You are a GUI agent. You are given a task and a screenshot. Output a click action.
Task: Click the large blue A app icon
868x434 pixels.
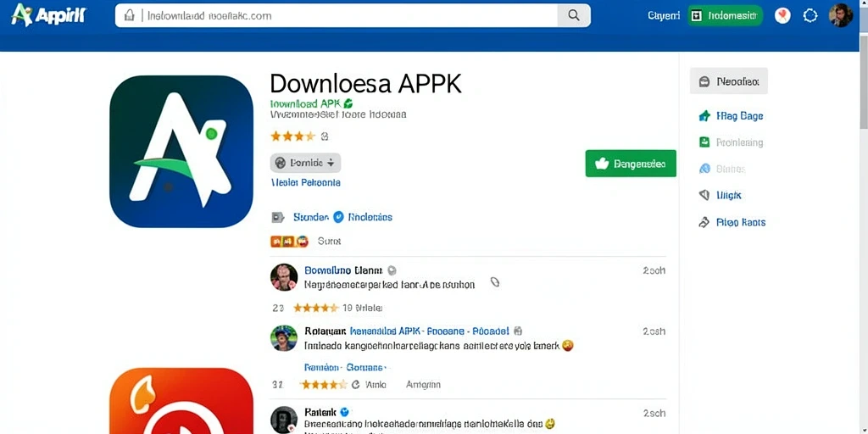tap(181, 151)
